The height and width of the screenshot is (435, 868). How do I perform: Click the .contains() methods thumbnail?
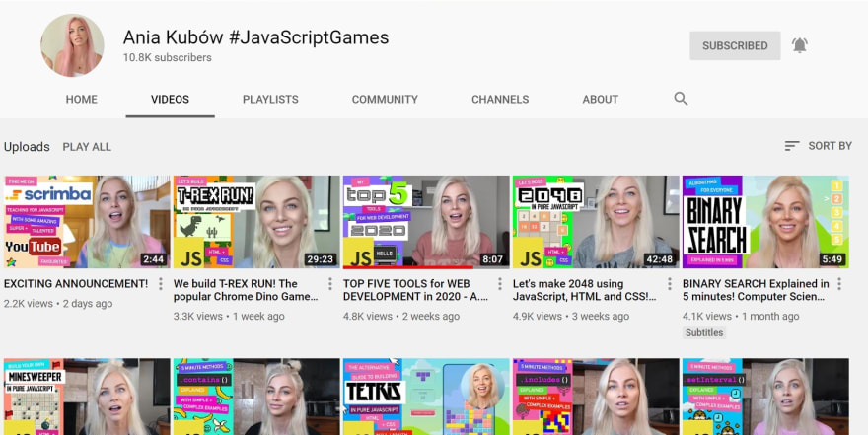(256, 397)
